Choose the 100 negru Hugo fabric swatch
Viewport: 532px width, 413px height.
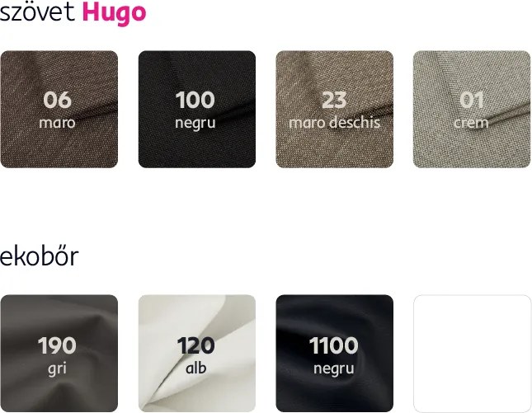197,109
